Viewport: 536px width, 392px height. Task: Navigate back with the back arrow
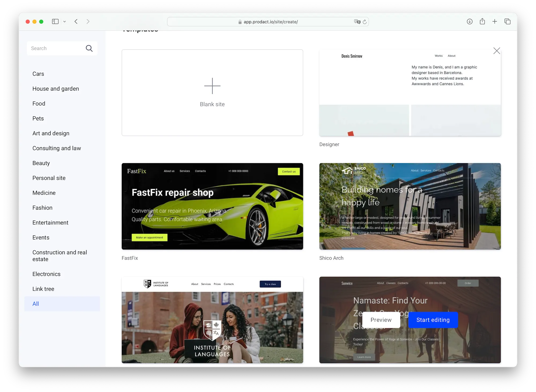tap(76, 21)
